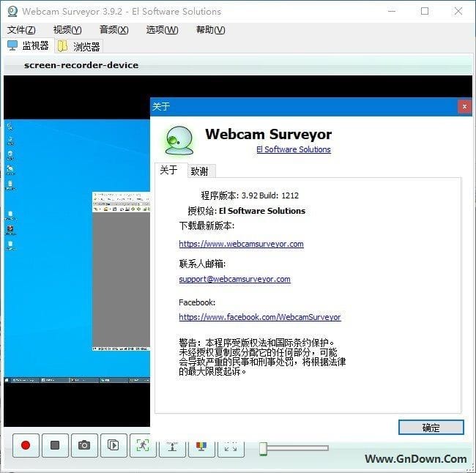The image size is (476, 473).
Task: Maximize the Webcam Surveyor window
Action: [x=425, y=11]
